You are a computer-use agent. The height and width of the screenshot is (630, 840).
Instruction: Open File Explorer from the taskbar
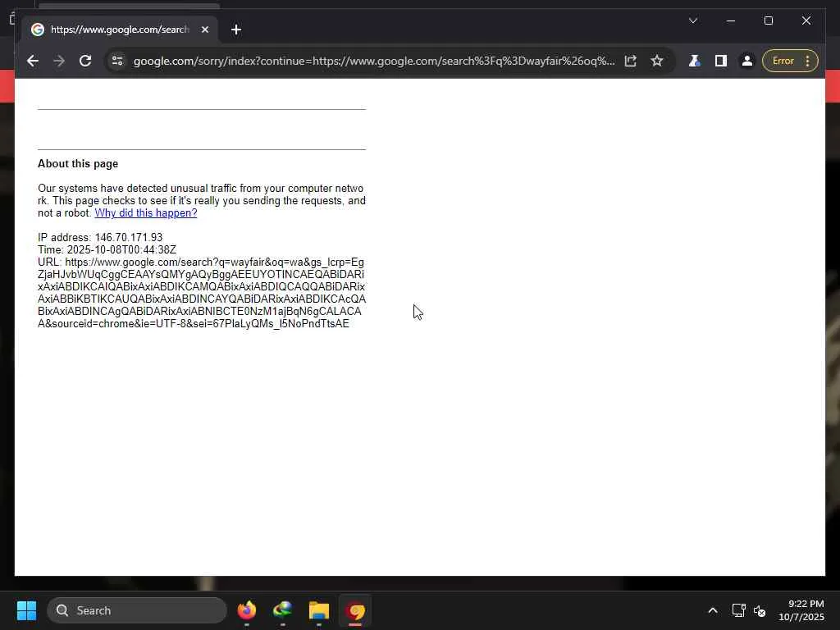[x=319, y=610]
